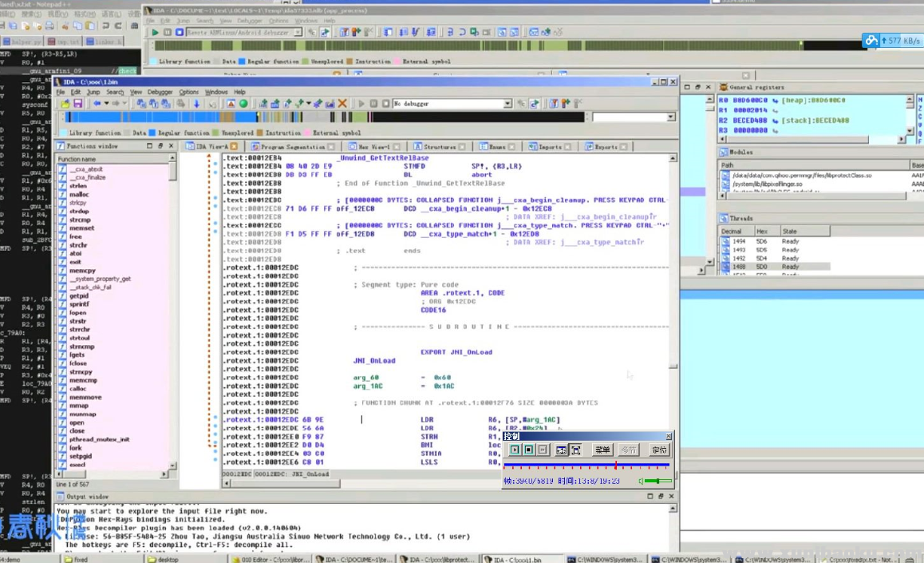Click the green start process arrow in the background IDA
The width and height of the screenshot is (924, 563).
tap(156, 33)
